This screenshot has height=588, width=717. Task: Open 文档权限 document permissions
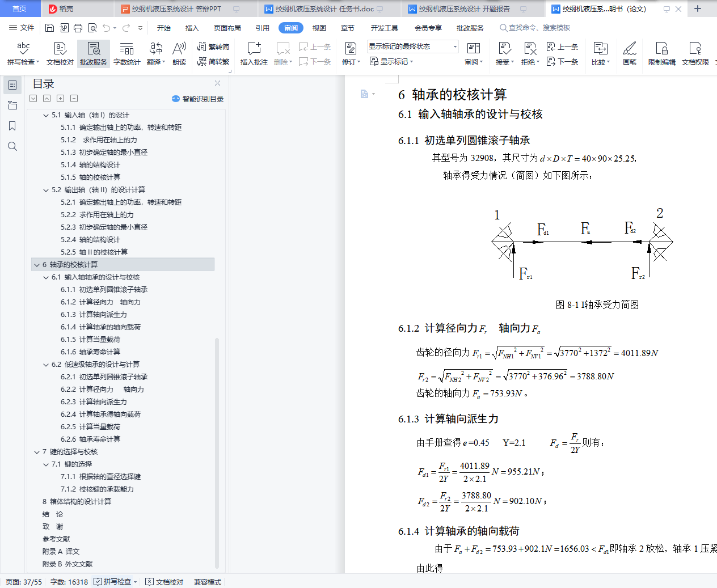pyautogui.click(x=695, y=54)
